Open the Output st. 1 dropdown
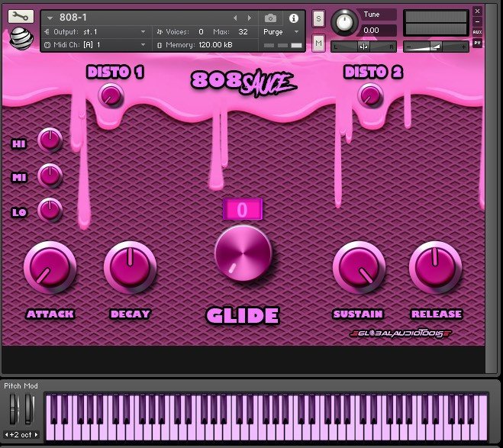 coord(96,32)
